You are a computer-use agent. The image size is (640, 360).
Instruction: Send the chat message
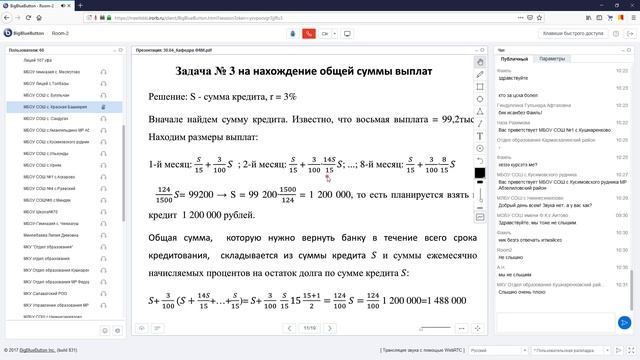click(x=624, y=322)
